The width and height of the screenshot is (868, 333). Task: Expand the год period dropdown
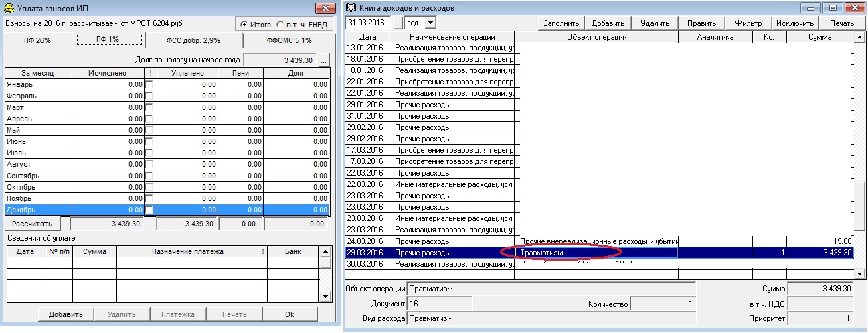[430, 23]
